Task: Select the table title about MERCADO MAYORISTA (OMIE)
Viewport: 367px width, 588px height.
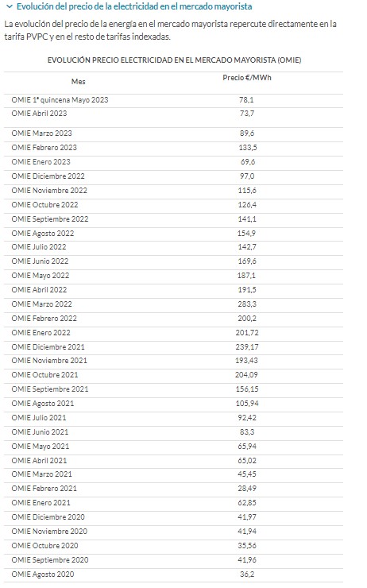Action: pyautogui.click(x=174, y=60)
